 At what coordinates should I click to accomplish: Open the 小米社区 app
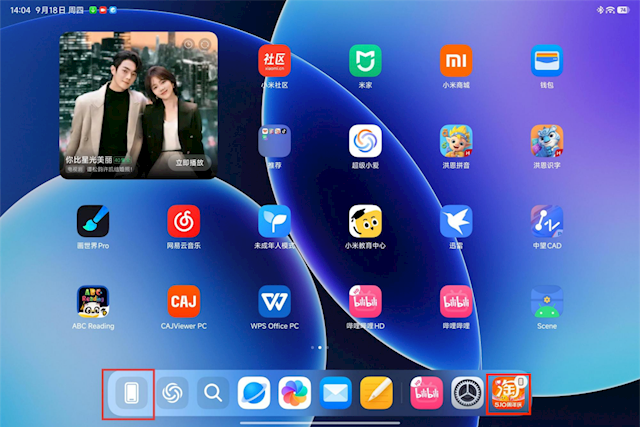pos(274,61)
